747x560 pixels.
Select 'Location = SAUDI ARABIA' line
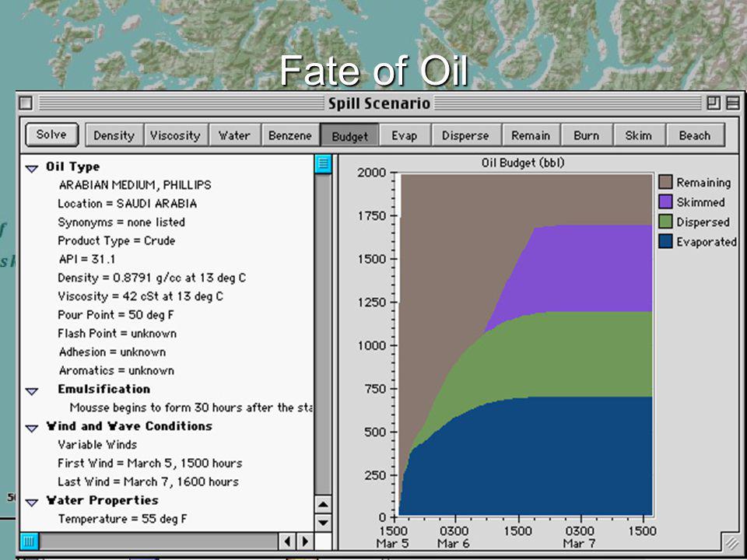click(x=127, y=203)
